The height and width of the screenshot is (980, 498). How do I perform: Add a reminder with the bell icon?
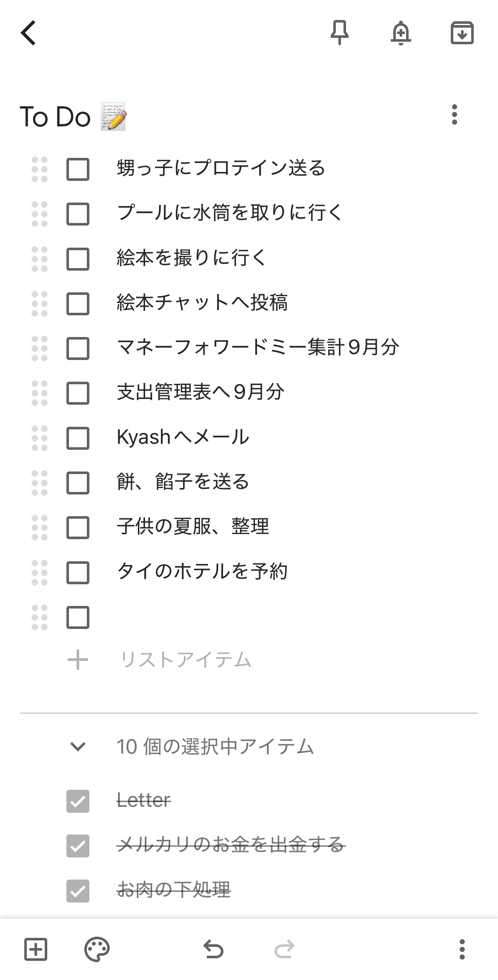[401, 33]
